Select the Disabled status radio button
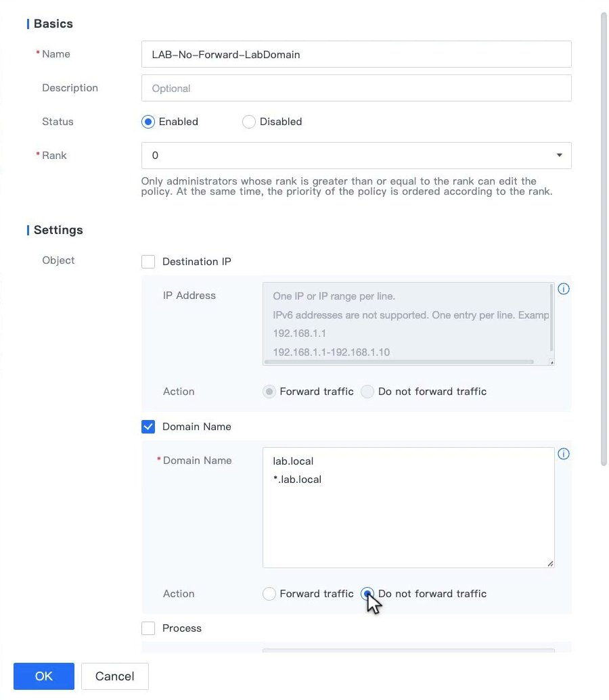Viewport: 609px width, 700px height. point(249,122)
